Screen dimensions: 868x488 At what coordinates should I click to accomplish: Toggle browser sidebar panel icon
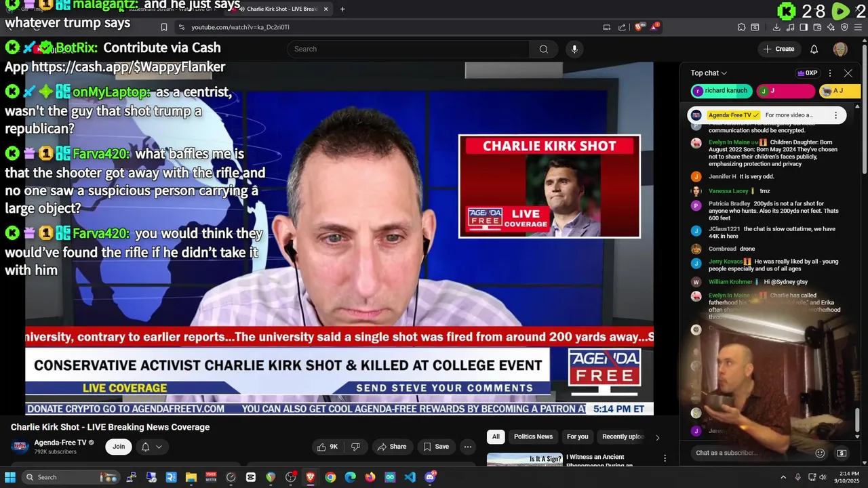pyautogui.click(x=804, y=27)
